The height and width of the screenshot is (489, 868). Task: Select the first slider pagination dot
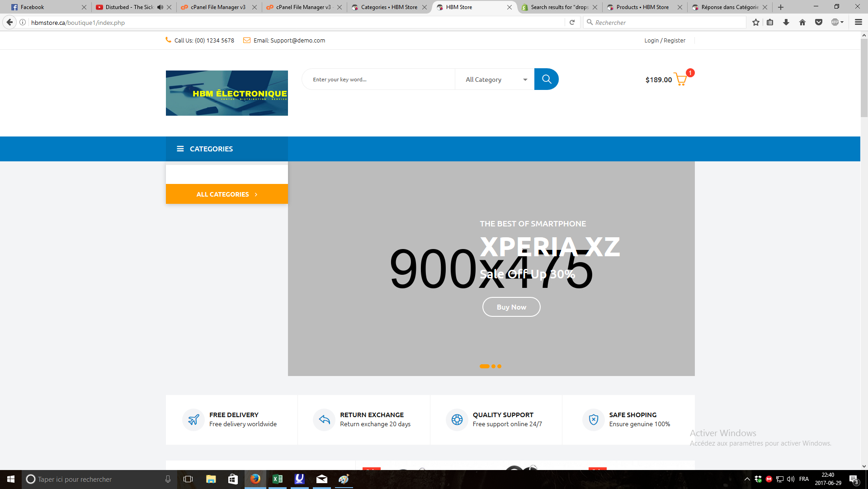(484, 366)
